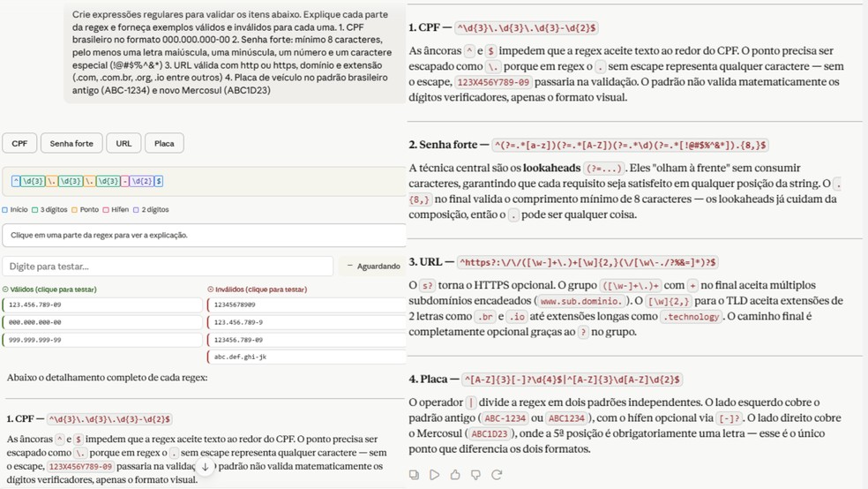This screenshot has width=868, height=489.
Task: Focus the 'Digite para testar...' input field
Action: click(168, 267)
